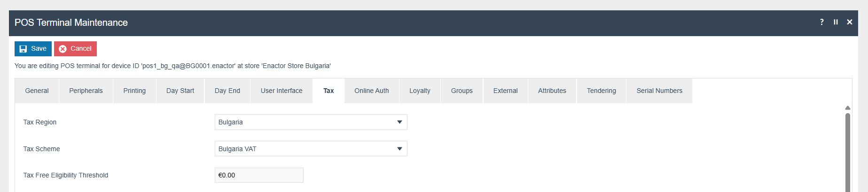This screenshot has width=868, height=192.
Task: Cancel editing the POS terminal
Action: (x=75, y=49)
